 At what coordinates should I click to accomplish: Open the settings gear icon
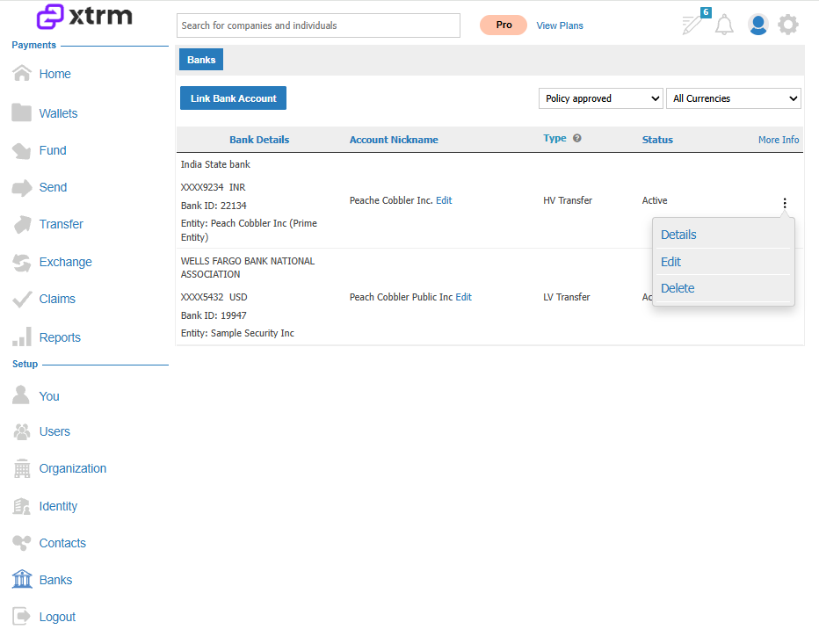coord(788,25)
